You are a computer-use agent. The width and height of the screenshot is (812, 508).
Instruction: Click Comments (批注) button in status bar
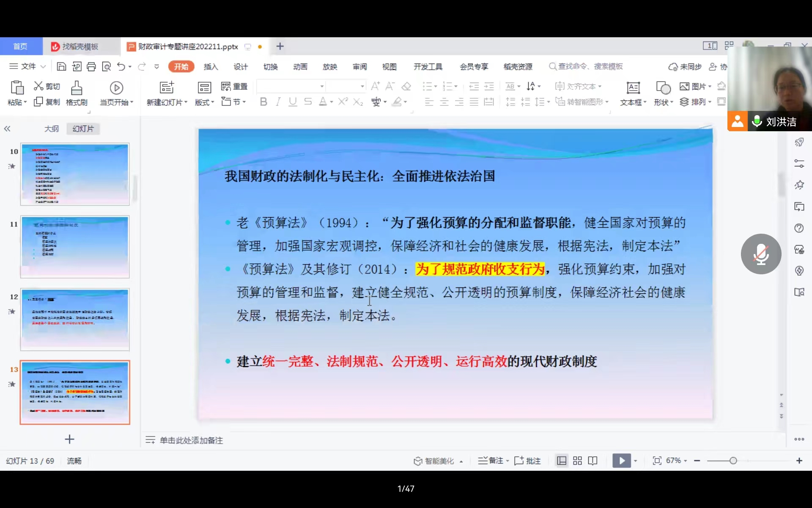[527, 461]
